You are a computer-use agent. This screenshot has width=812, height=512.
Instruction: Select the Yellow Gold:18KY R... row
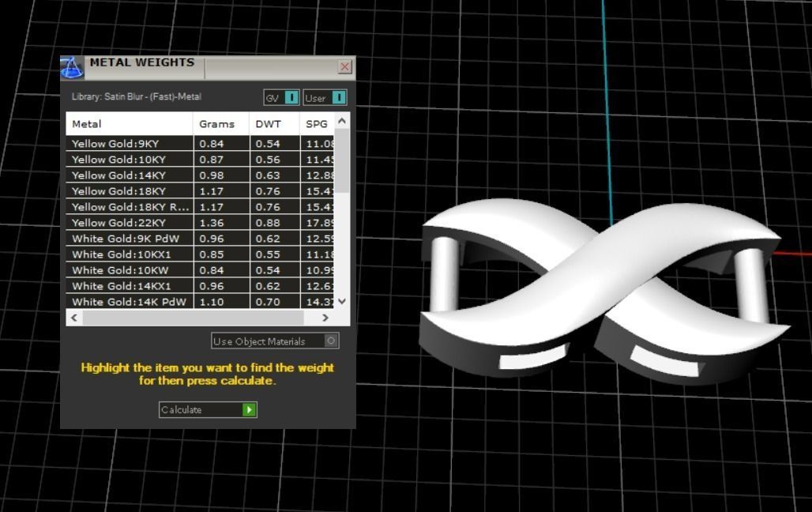(201, 207)
